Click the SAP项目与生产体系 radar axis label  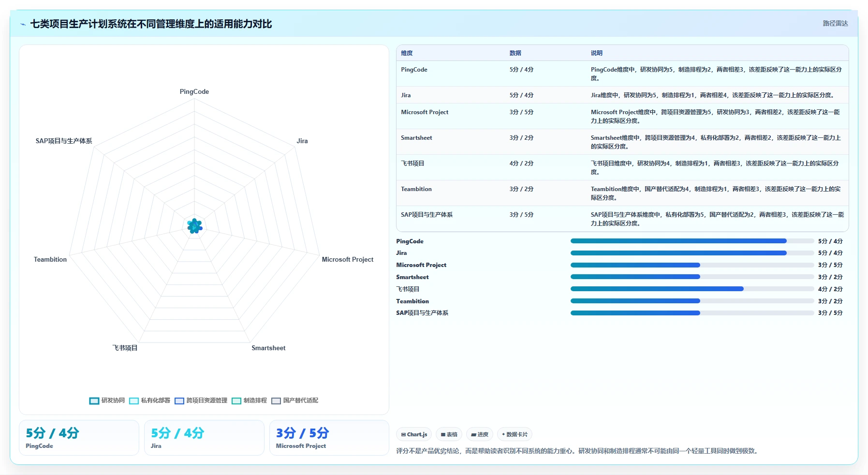[64, 141]
